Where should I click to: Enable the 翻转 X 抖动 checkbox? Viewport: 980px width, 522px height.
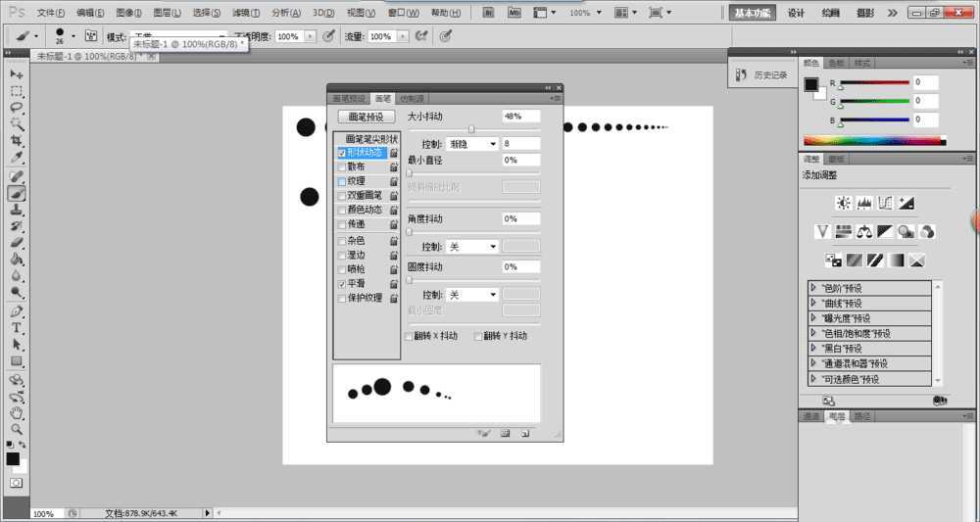coord(409,336)
